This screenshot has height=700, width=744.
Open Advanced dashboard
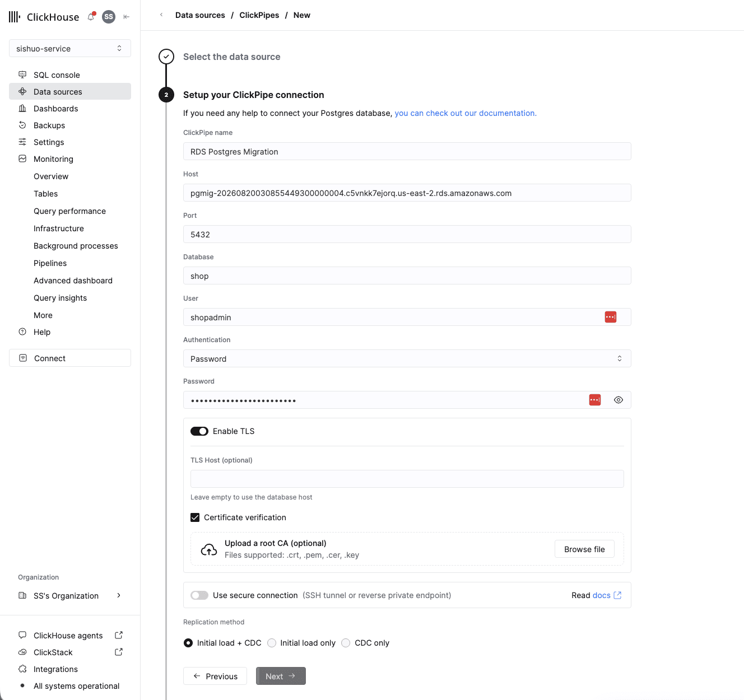pyautogui.click(x=73, y=281)
